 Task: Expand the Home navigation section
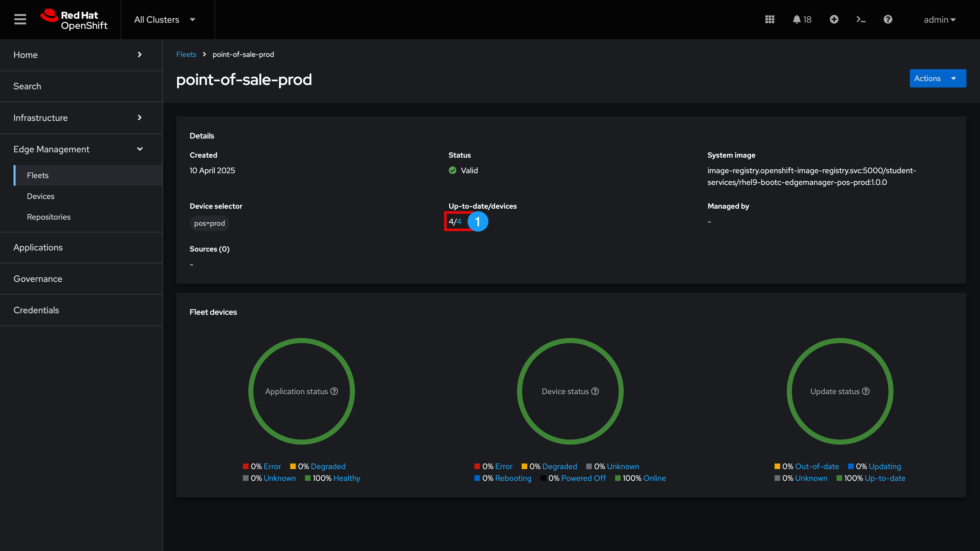pyautogui.click(x=81, y=55)
